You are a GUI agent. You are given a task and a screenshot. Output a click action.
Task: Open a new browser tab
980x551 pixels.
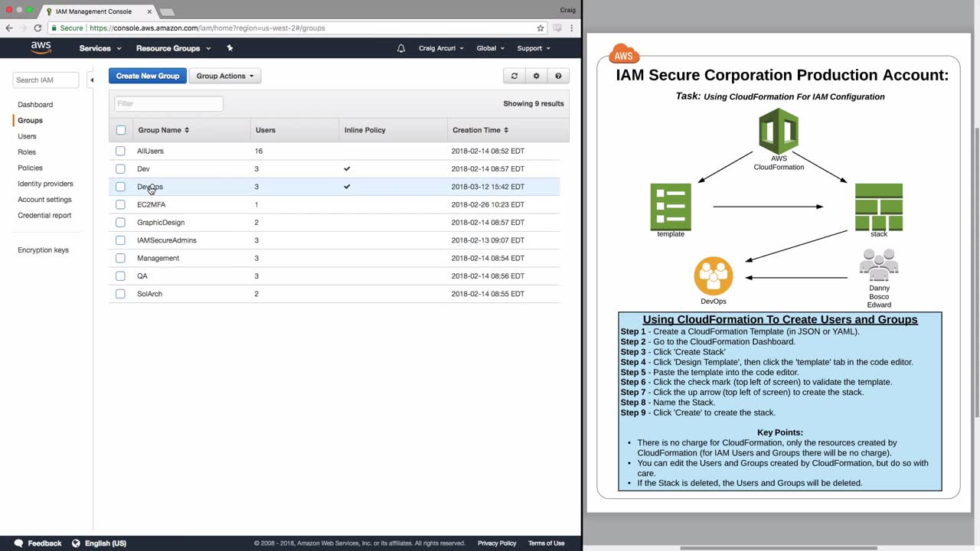(x=166, y=12)
